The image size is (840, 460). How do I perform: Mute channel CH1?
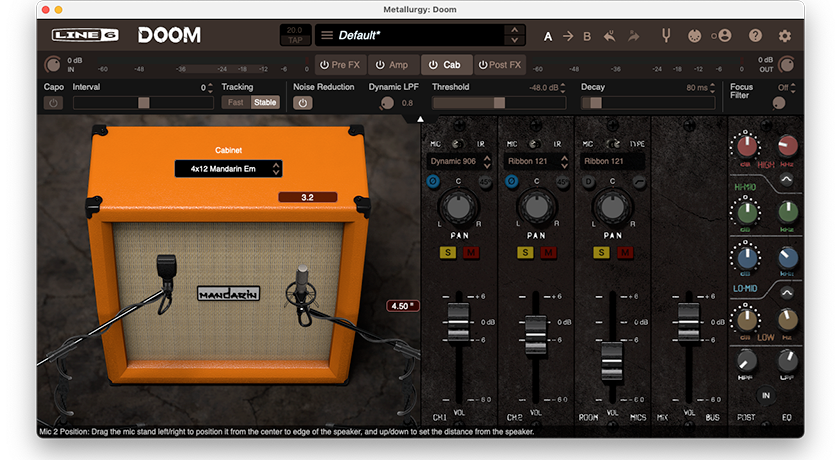(471, 252)
